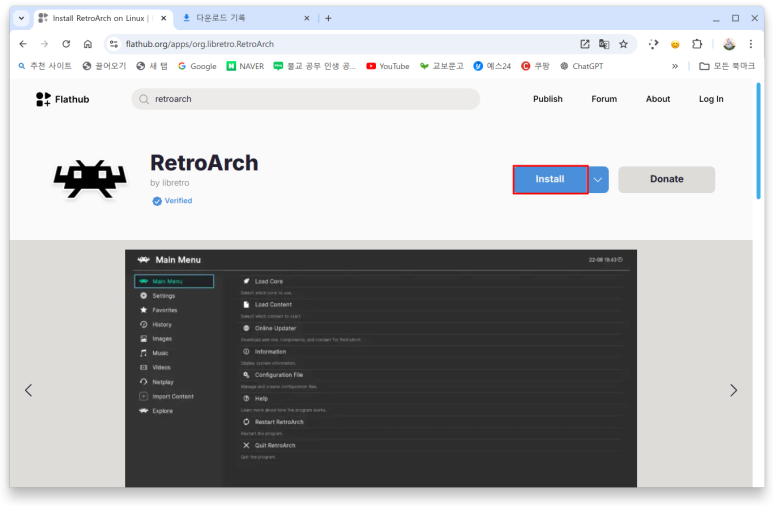Viewport: 773px width, 506px height.
Task: Click the Flathub logo
Action: [x=63, y=99]
